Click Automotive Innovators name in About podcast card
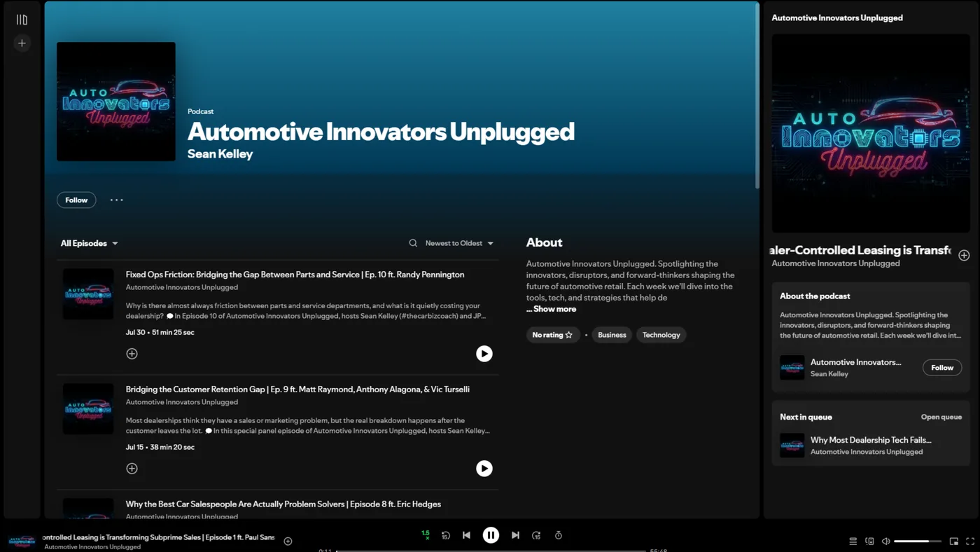The height and width of the screenshot is (552, 980). pyautogui.click(x=855, y=362)
